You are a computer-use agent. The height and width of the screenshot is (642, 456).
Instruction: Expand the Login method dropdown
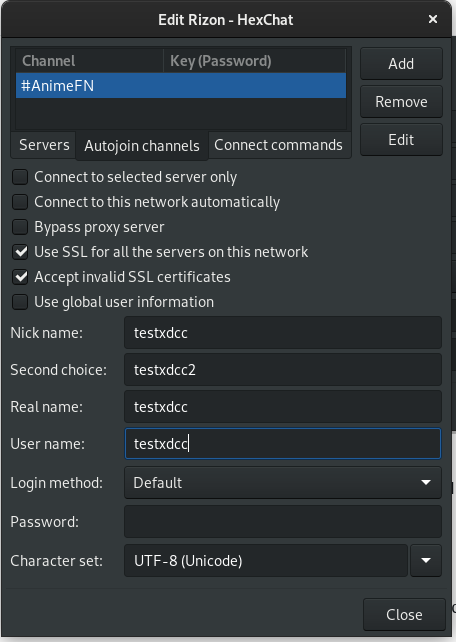tap(283, 483)
